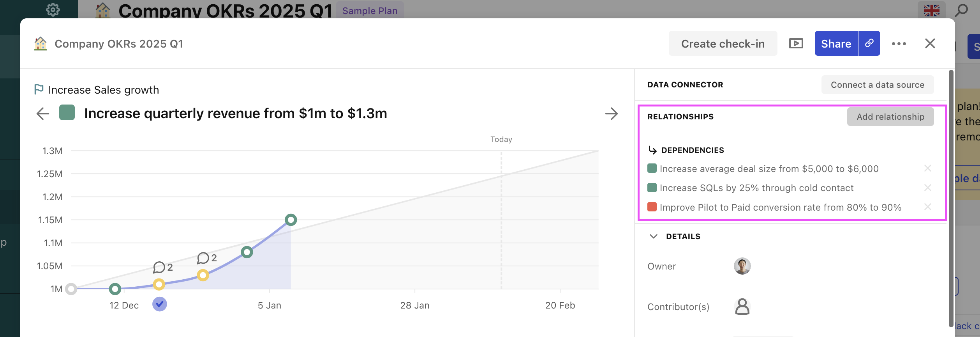This screenshot has height=337, width=980.
Task: Copy share link via chain icon
Action: point(869,43)
